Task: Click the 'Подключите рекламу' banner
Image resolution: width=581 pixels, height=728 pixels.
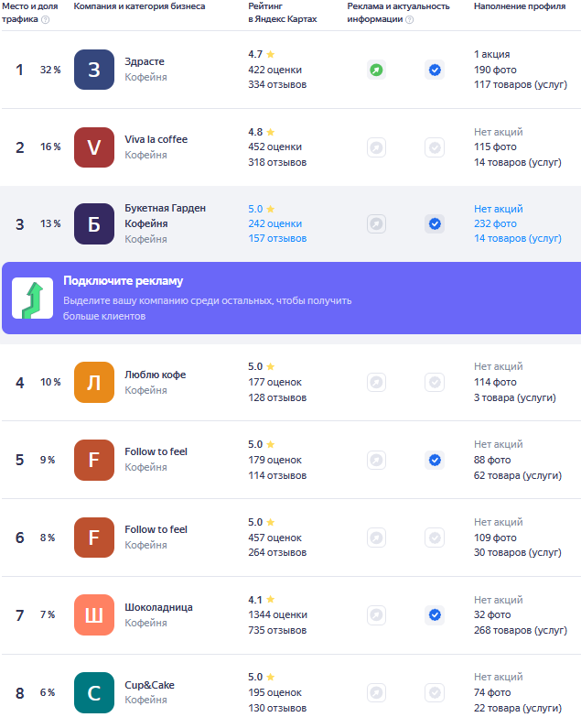Action: (x=292, y=299)
